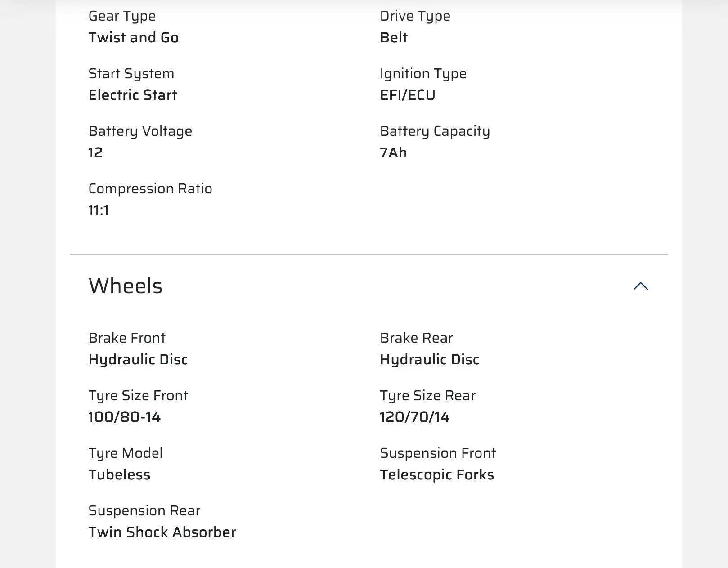The width and height of the screenshot is (728, 568).
Task: Click the EFI/ECU ignition value
Action: point(408,95)
